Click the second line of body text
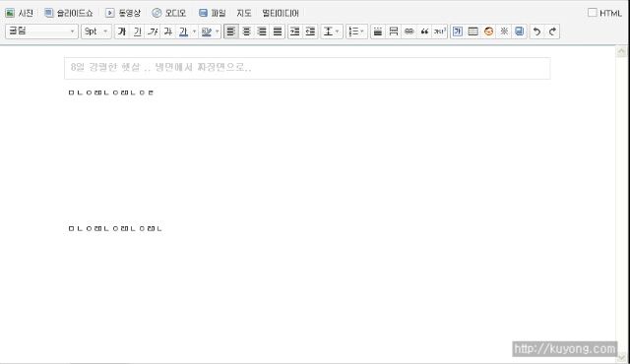 (x=115, y=228)
